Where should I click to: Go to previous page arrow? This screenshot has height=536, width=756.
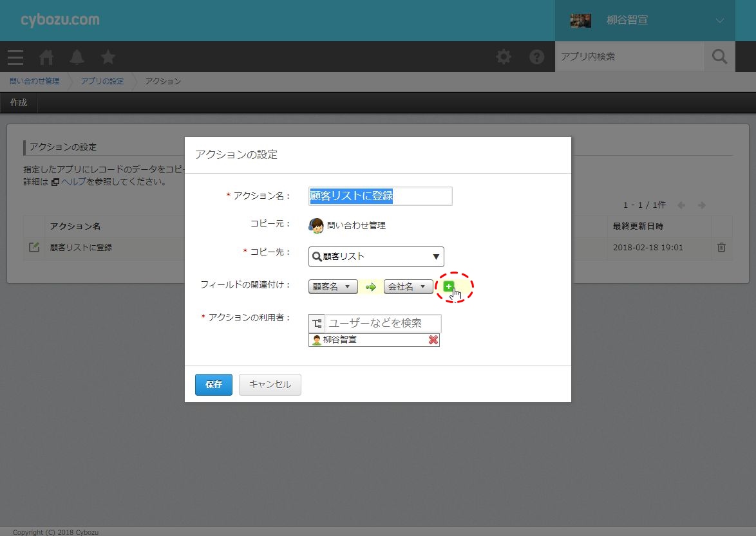(x=681, y=205)
